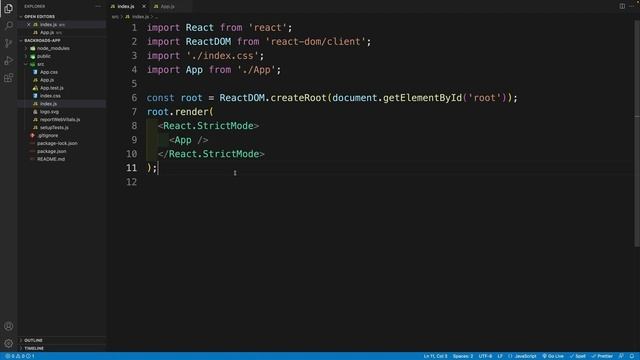Open the Run and Debug view
Viewport: 640px width, 360px height.
pyautogui.click(x=8, y=60)
